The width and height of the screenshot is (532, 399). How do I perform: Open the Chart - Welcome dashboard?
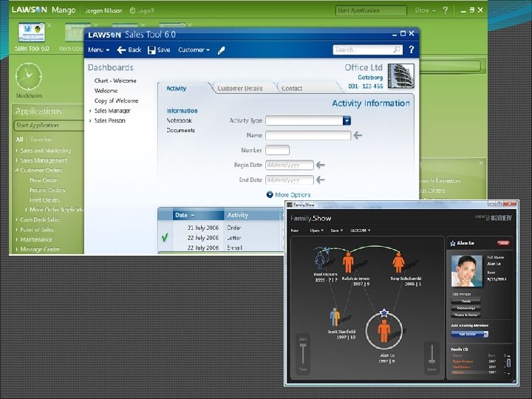click(115, 81)
